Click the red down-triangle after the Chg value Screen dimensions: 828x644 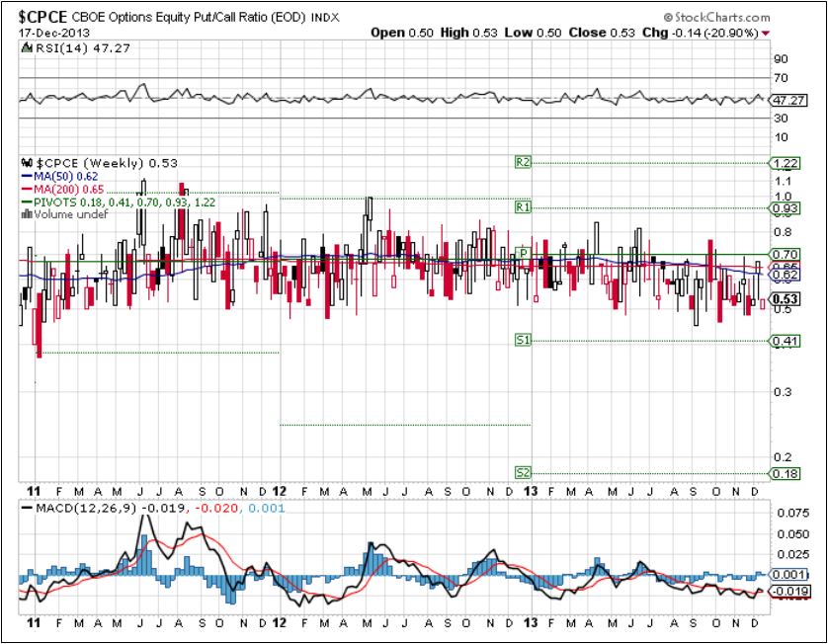coord(765,34)
